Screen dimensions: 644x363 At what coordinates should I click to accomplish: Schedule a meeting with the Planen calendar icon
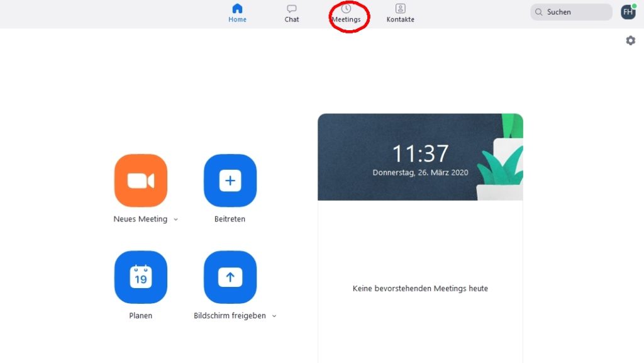[x=141, y=277]
